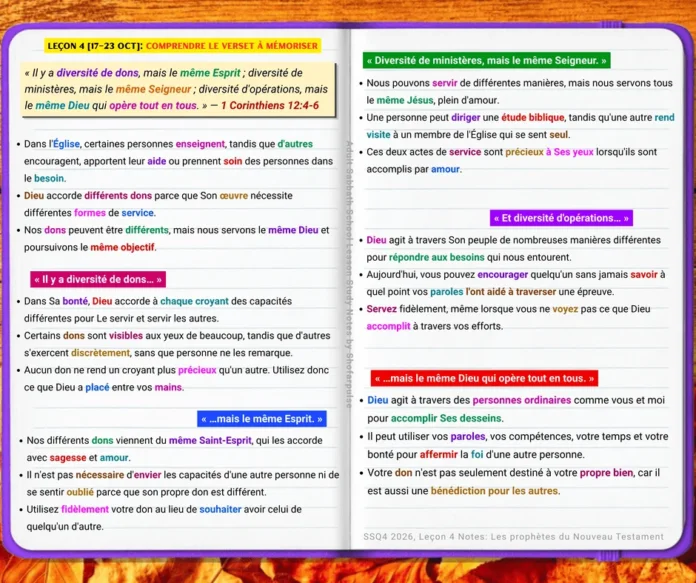Viewport: 696px width, 583px height.
Task: Select the purple word 'bonté'
Action: click(x=75, y=301)
